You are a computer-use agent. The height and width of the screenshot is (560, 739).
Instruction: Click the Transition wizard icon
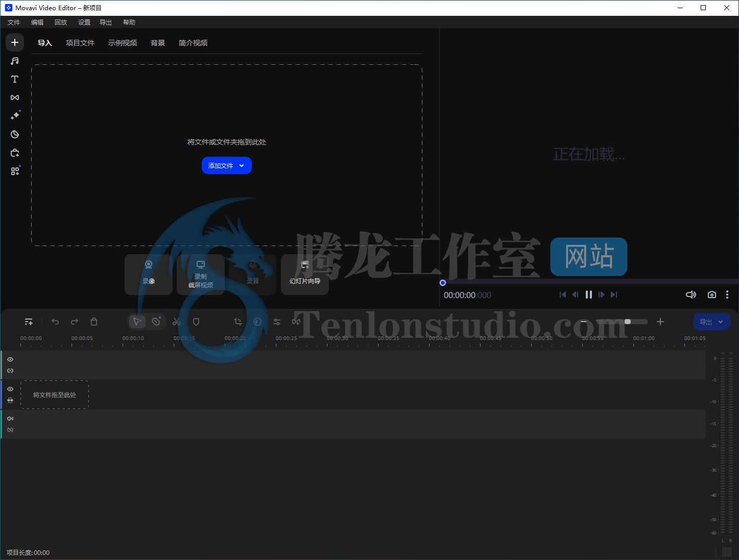pos(296,322)
